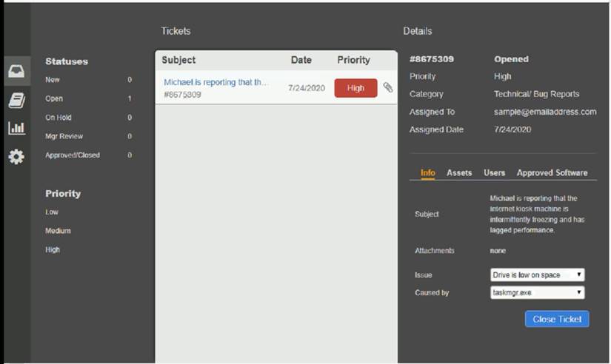
Task: Filter tickets by Open status
Action: (54, 99)
